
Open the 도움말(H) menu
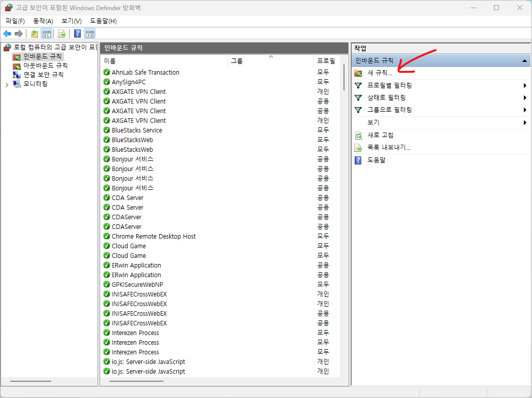pos(103,21)
